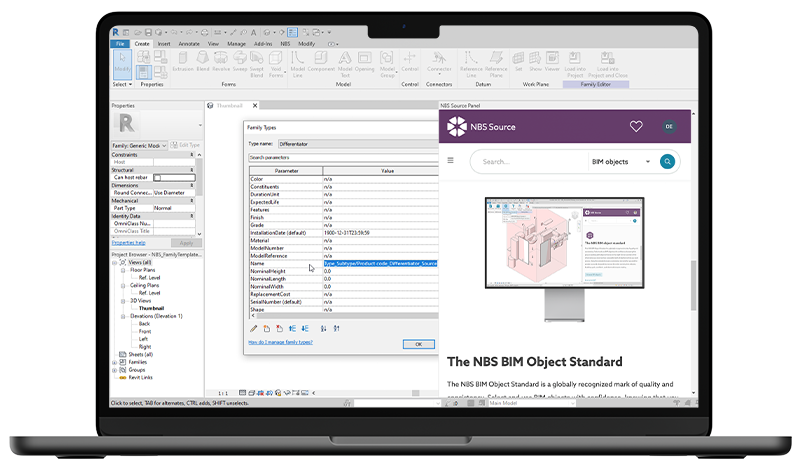Click the Load into Project icon

575,66
